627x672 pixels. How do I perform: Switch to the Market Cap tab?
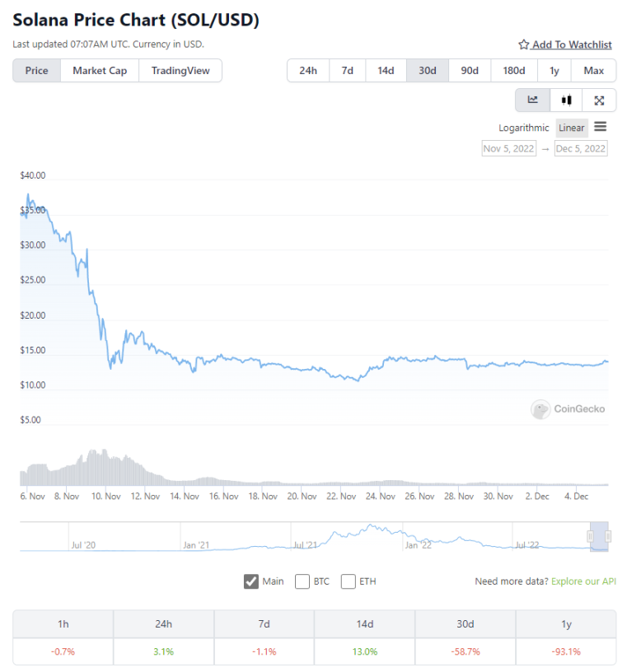pyautogui.click(x=99, y=71)
